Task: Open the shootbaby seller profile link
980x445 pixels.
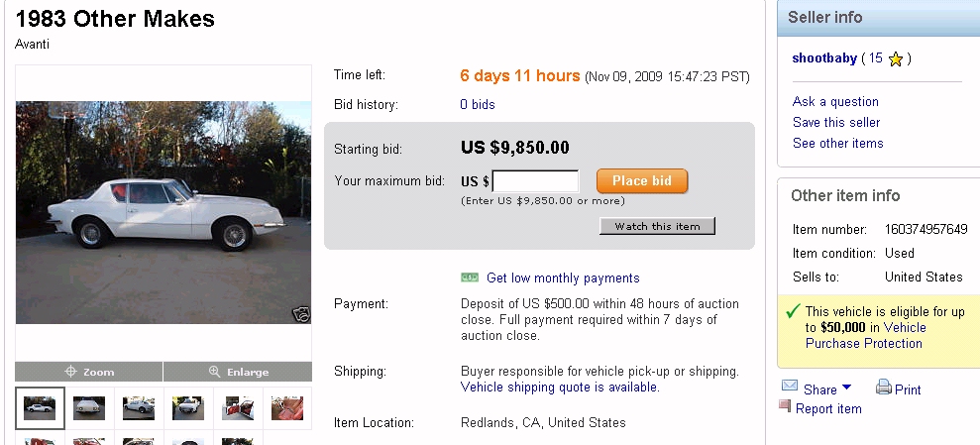Action: pos(824,58)
